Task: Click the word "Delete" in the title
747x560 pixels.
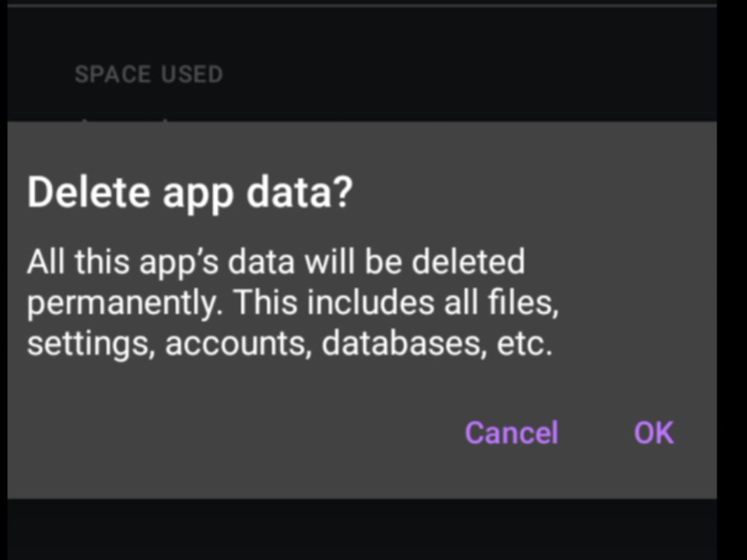Action: coord(89,191)
